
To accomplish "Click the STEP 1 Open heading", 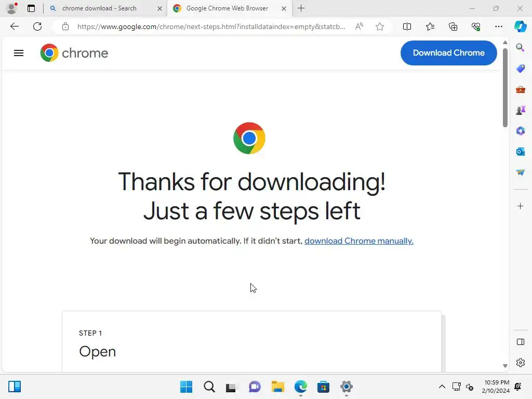I will pyautogui.click(x=97, y=352).
